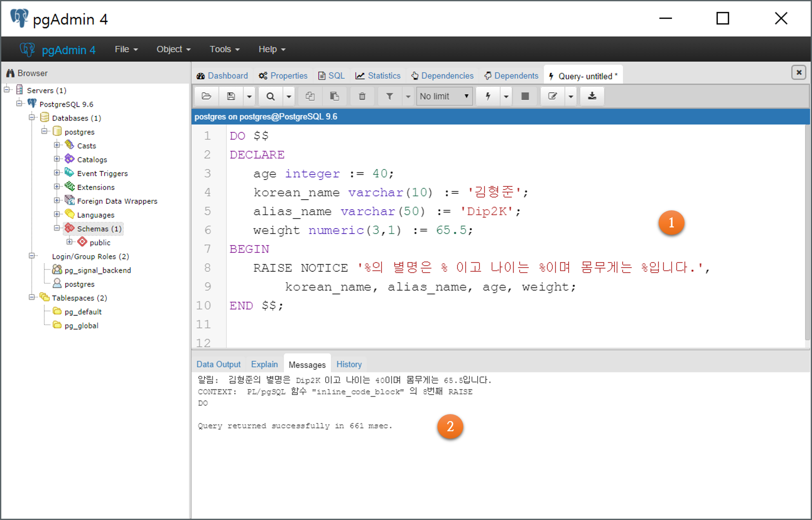Select Login/Group Roles (2) item
The width and height of the screenshot is (812, 520).
[x=91, y=257]
